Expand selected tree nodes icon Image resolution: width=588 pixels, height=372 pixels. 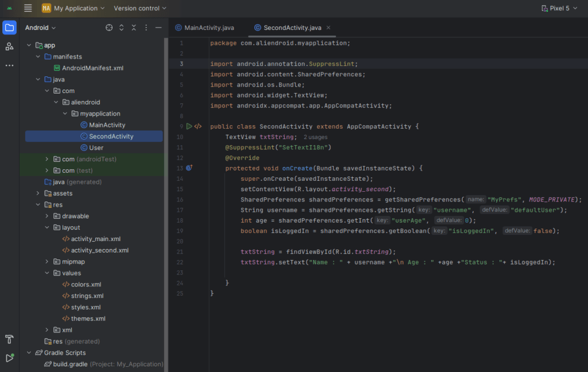pos(121,28)
